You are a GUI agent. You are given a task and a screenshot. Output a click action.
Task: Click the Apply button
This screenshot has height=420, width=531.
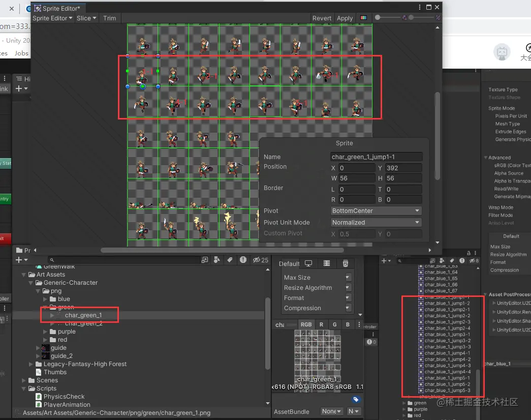[x=345, y=18]
